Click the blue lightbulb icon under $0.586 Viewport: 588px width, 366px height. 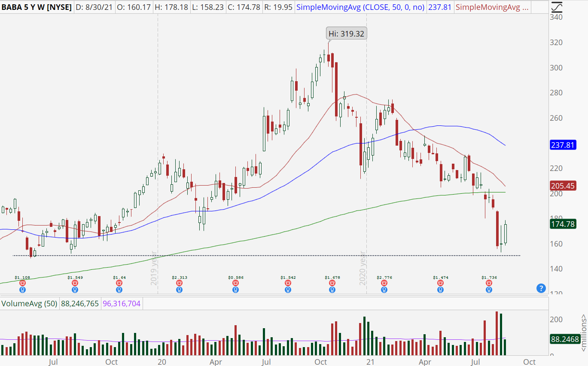coord(235,290)
